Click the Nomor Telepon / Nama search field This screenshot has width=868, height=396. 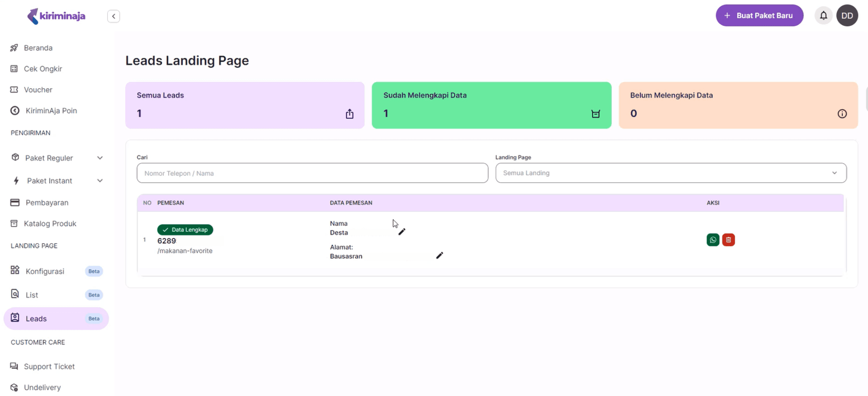pyautogui.click(x=312, y=173)
